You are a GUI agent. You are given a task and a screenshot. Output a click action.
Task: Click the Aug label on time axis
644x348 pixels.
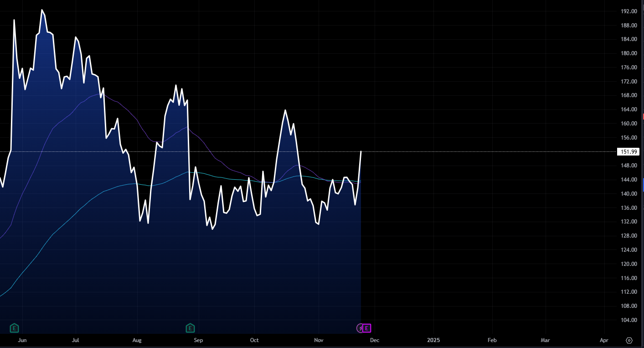click(x=137, y=340)
